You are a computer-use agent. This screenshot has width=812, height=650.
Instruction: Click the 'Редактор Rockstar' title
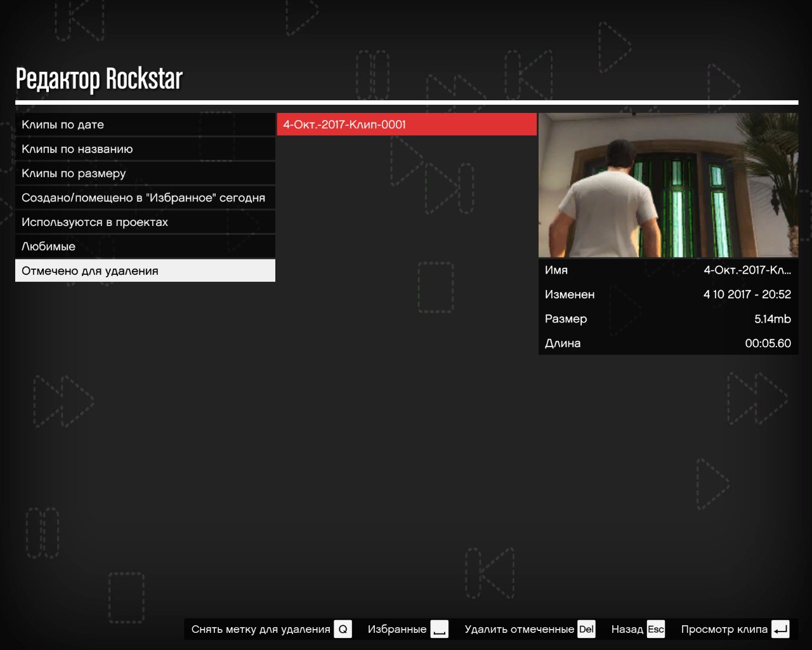click(x=99, y=79)
